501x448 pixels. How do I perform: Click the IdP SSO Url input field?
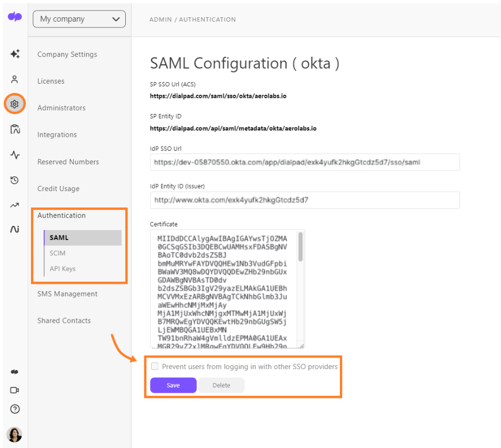[305, 162]
